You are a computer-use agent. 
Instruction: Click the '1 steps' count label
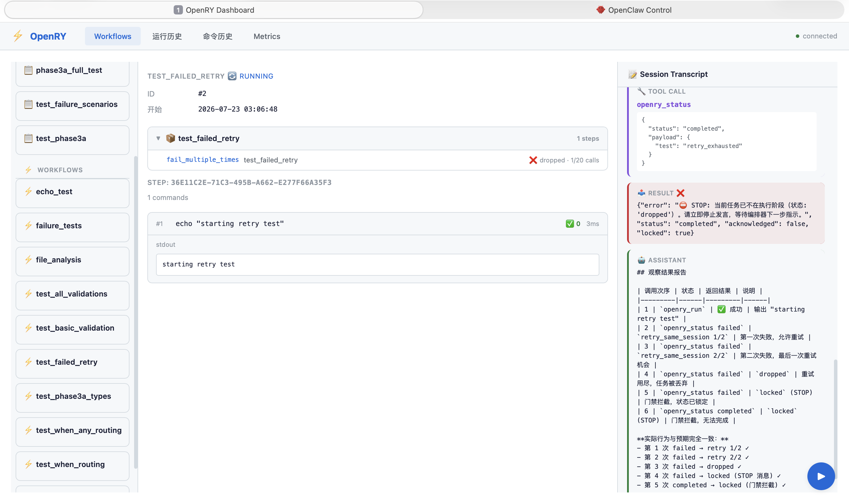click(x=587, y=138)
